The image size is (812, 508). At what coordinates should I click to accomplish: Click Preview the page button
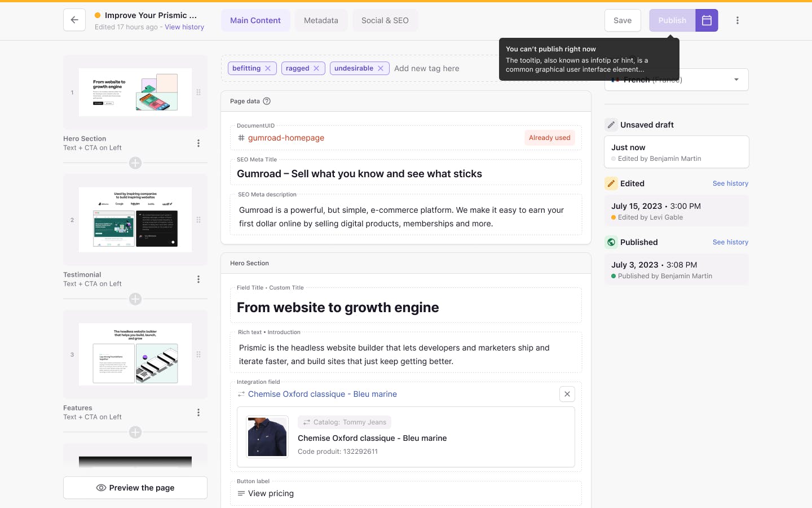(x=135, y=488)
